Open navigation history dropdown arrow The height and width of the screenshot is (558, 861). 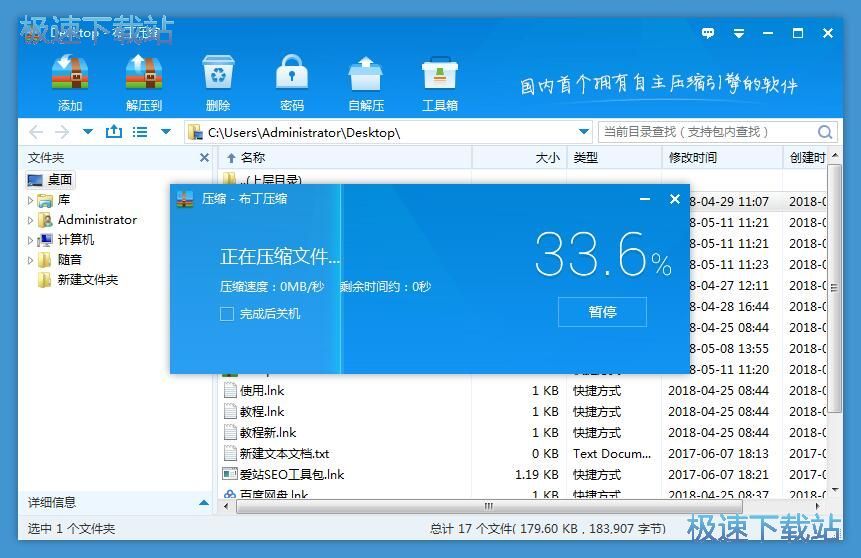click(88, 132)
